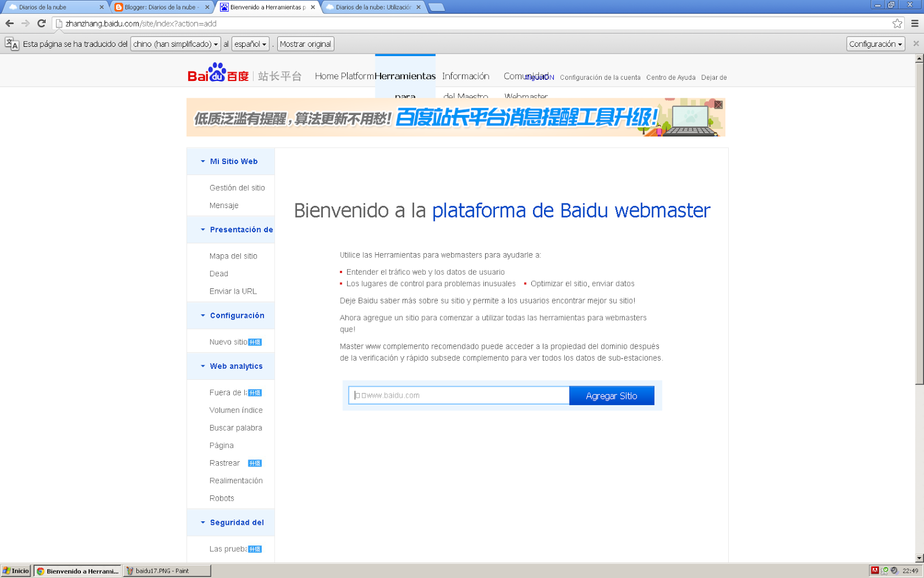Open Home Platform in the navigation
This screenshot has height=578, width=924.
pyautogui.click(x=345, y=76)
